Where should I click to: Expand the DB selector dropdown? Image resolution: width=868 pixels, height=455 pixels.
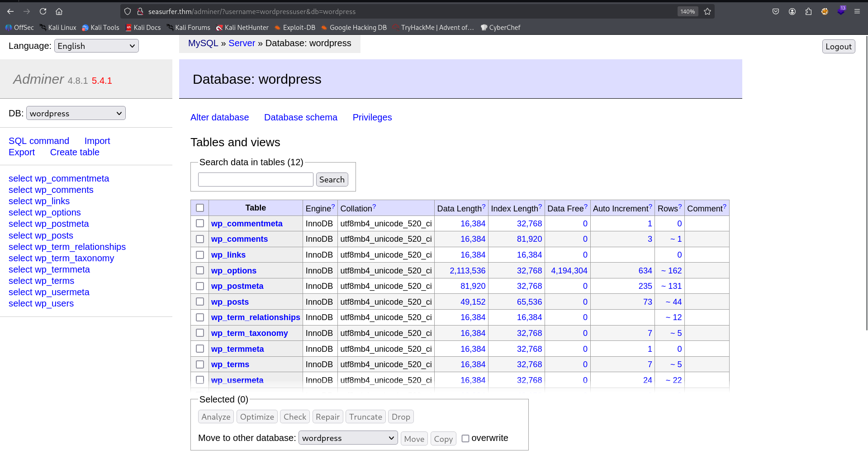click(x=76, y=113)
